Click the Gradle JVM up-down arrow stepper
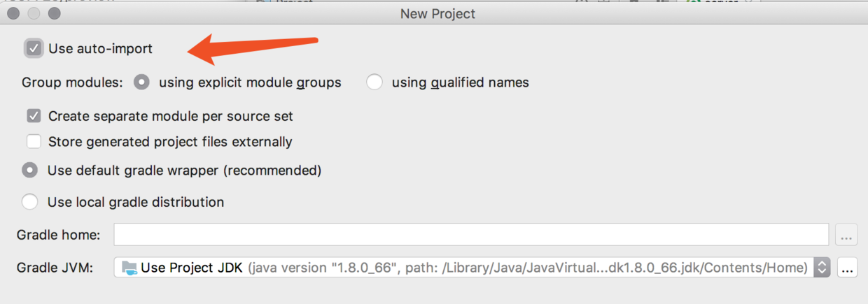This screenshot has width=868, height=304. tap(822, 268)
